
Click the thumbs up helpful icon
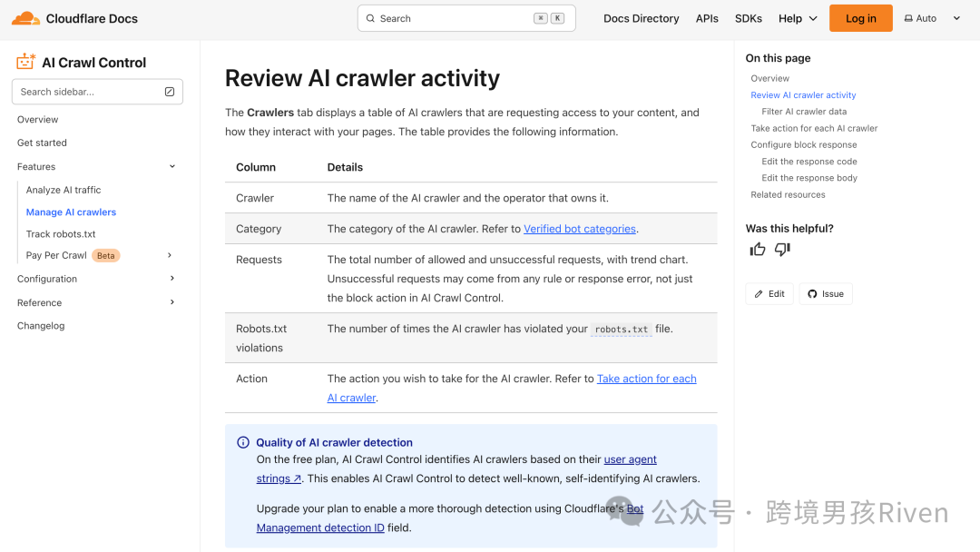pyautogui.click(x=758, y=250)
